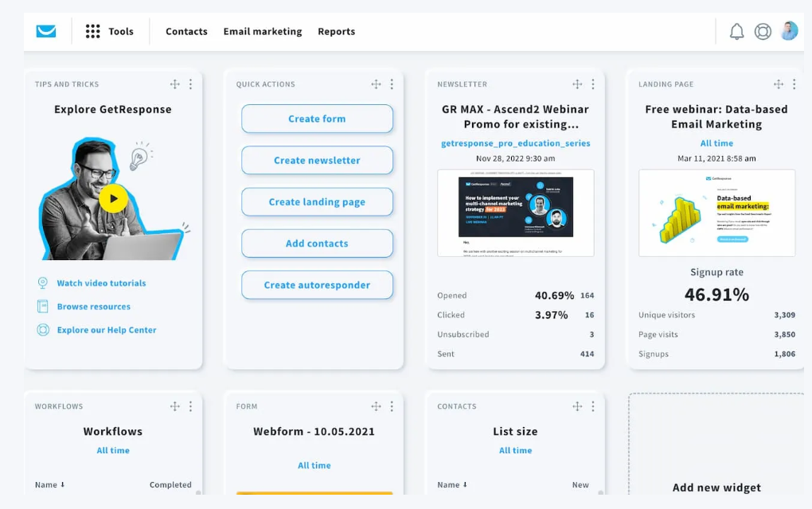
Task: Click the Create form button
Action: point(317,119)
